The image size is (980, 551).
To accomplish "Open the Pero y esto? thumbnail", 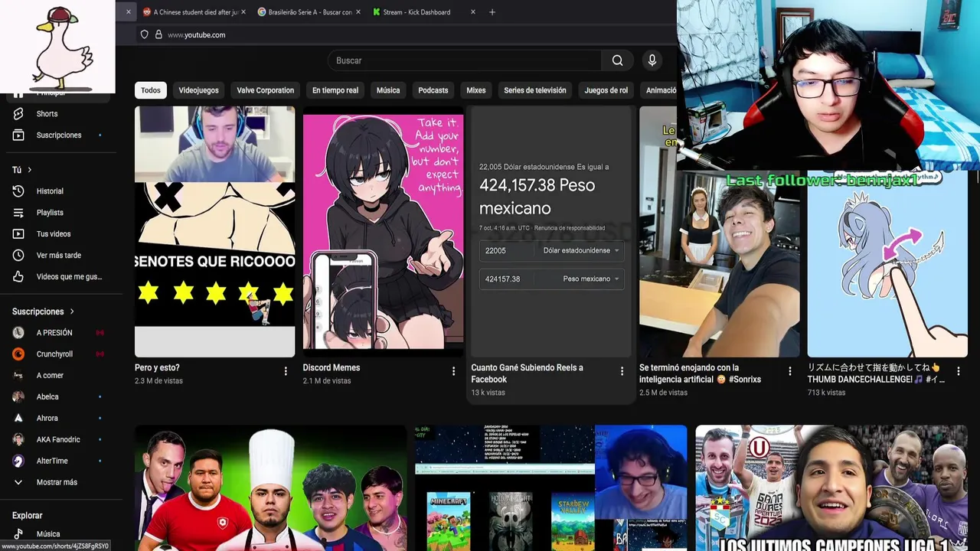I will pos(214,231).
